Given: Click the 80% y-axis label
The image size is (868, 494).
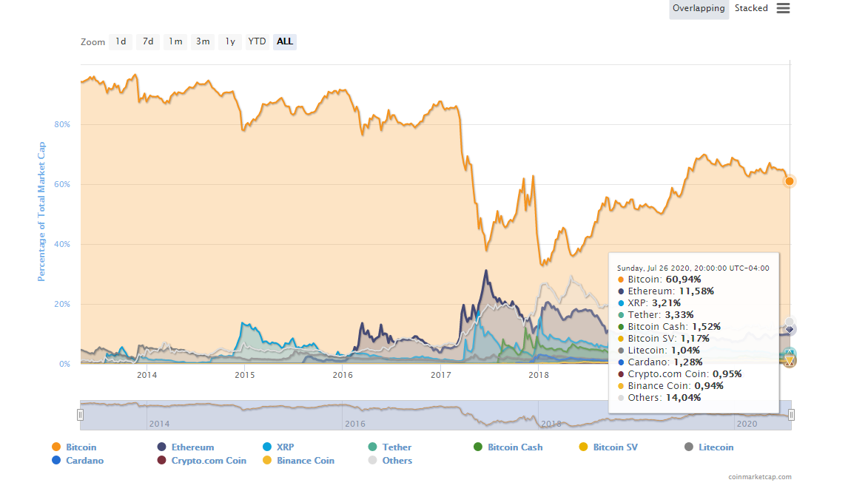Looking at the screenshot, I should [62, 124].
